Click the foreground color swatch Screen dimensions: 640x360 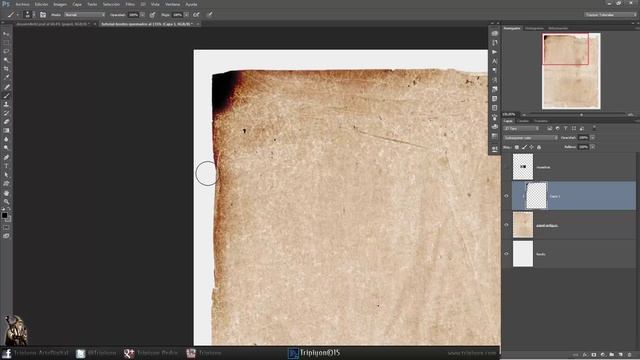[x=4, y=215]
